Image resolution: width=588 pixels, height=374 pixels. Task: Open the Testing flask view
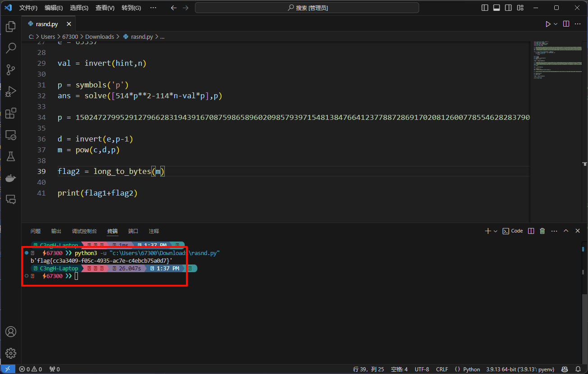(11, 156)
